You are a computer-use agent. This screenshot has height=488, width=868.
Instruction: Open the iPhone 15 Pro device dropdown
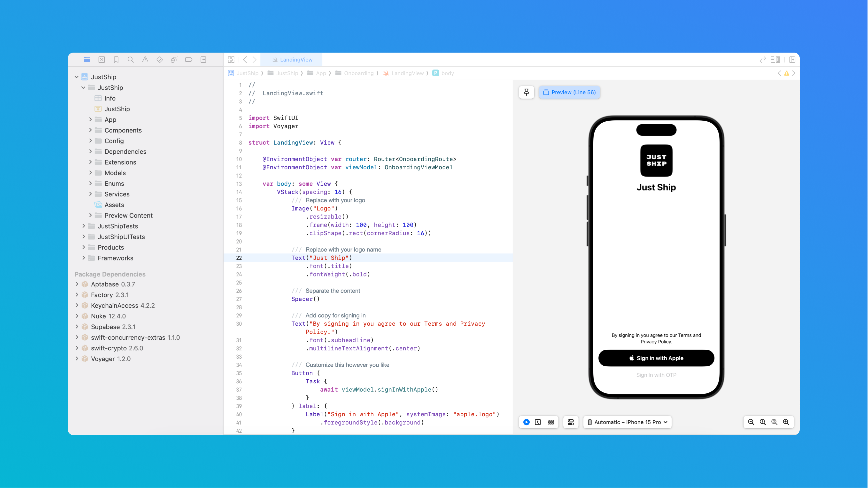(x=628, y=422)
